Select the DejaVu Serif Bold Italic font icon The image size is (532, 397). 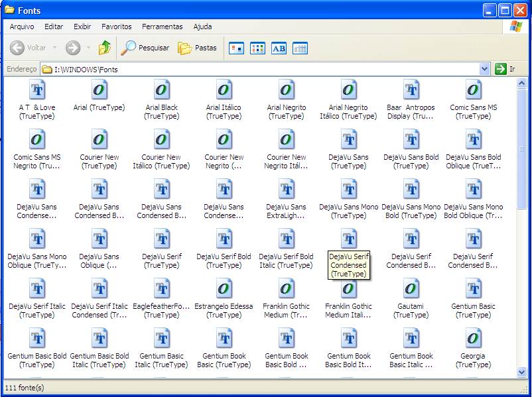(x=287, y=239)
